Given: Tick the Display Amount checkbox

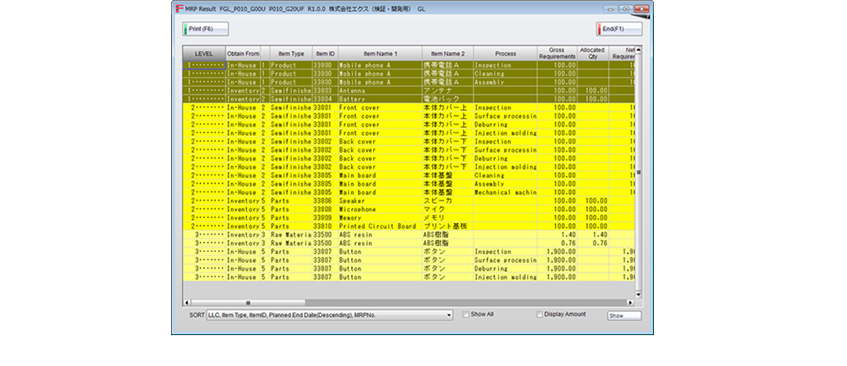Looking at the screenshot, I should point(539,314).
